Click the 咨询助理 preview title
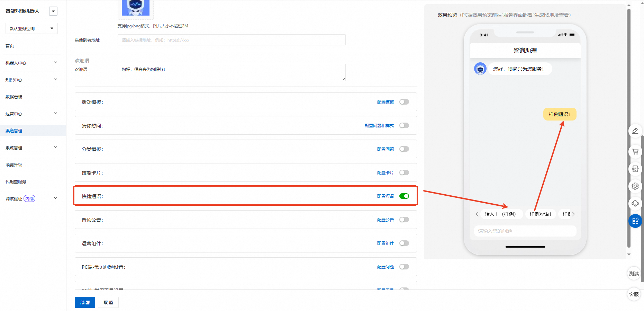This screenshot has width=644, height=311. [525, 51]
